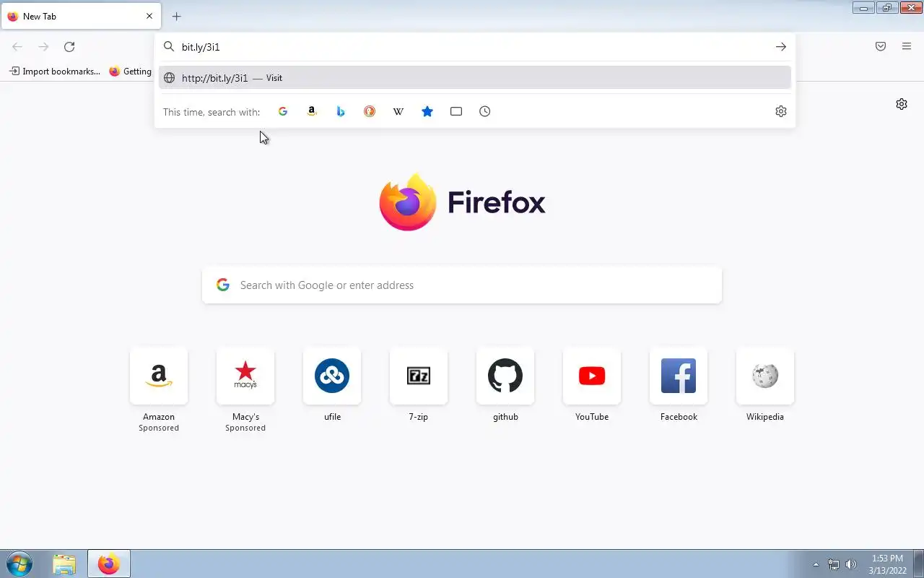Image resolution: width=924 pixels, height=578 pixels.
Task: Open Firefox application hamburger menu
Action: (907, 47)
